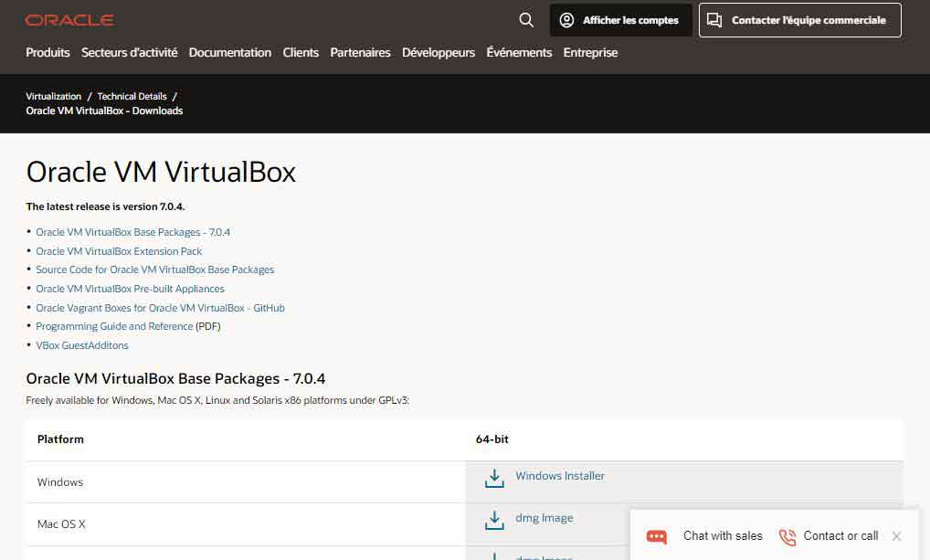Click the download icon next to Windows Installer
Image resolution: width=930 pixels, height=560 pixels.
[x=494, y=477]
